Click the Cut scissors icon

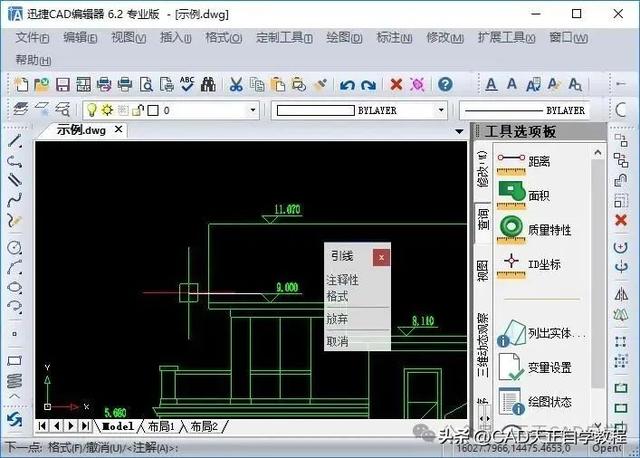[236, 84]
